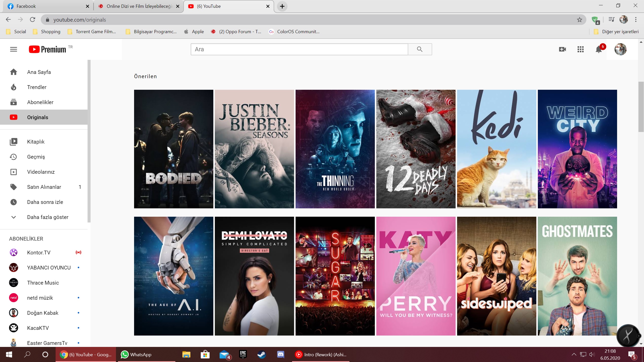Open the Weird City poster
Screen dimensions: 644x362
[577, 149]
